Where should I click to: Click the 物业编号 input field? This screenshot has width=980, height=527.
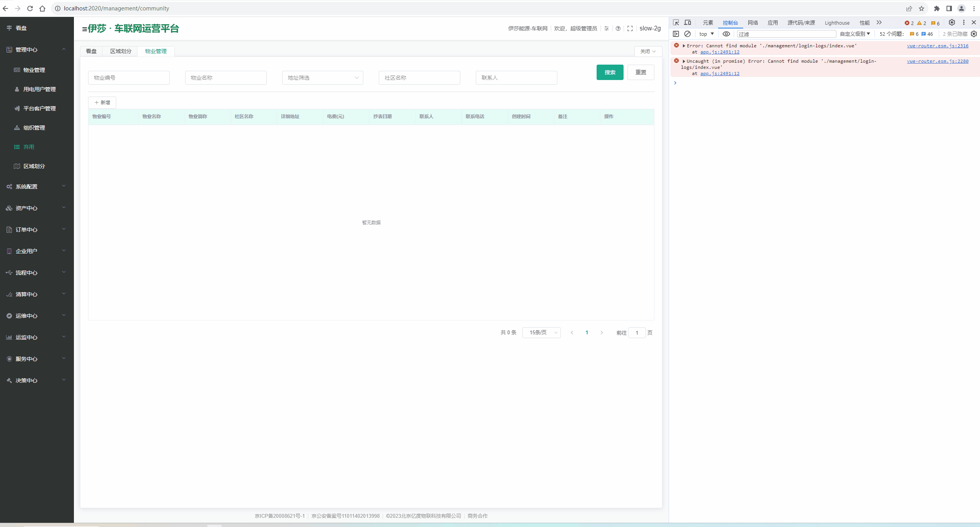(129, 78)
